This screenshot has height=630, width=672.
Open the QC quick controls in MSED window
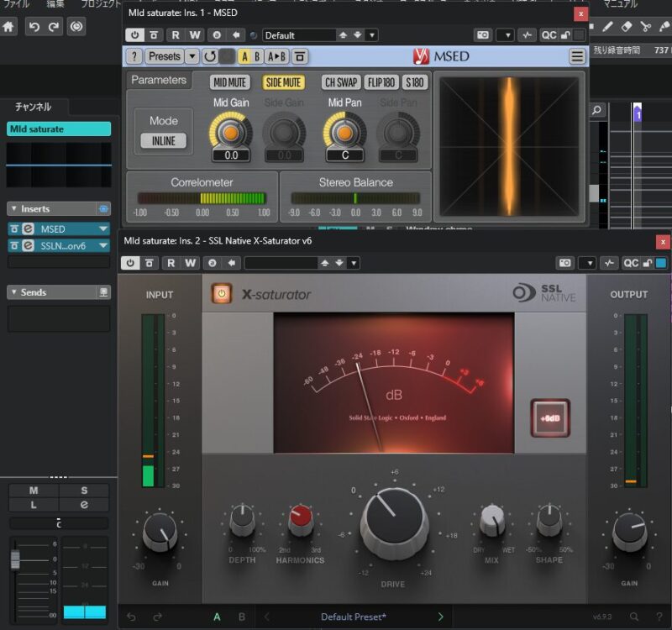549,35
